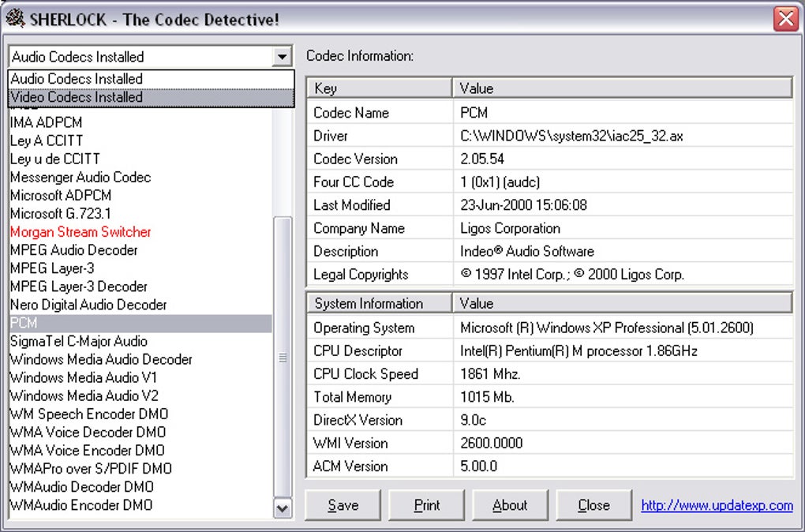The image size is (805, 532).
Task: Click the SHERLOCK detective icon in title bar
Action: pos(15,19)
